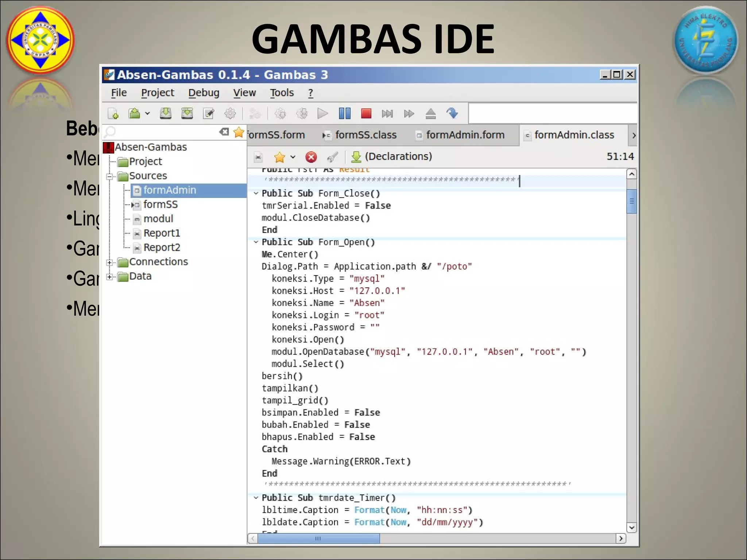
Task: Open the Debug menu
Action: 204,93
